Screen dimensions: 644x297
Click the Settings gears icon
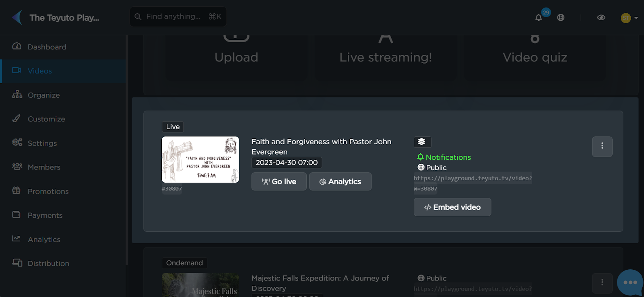point(17,142)
